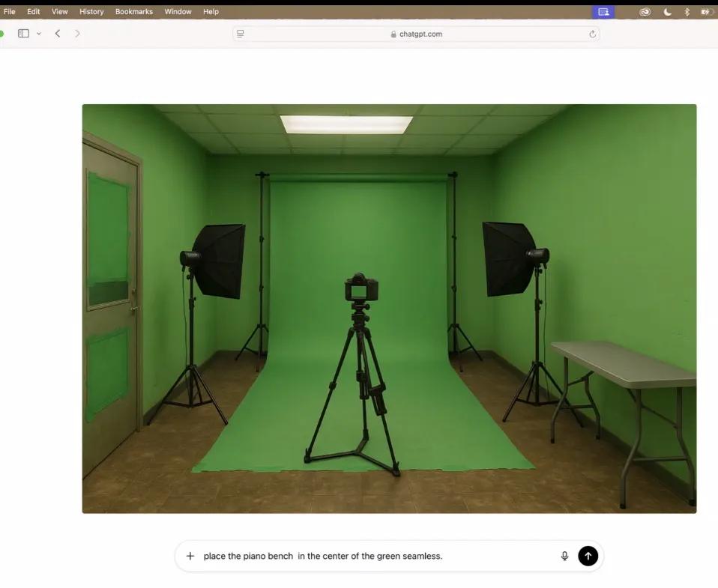Viewport: 718px width, 588px height.
Task: Open the sidebar options chevron
Action: click(39, 33)
